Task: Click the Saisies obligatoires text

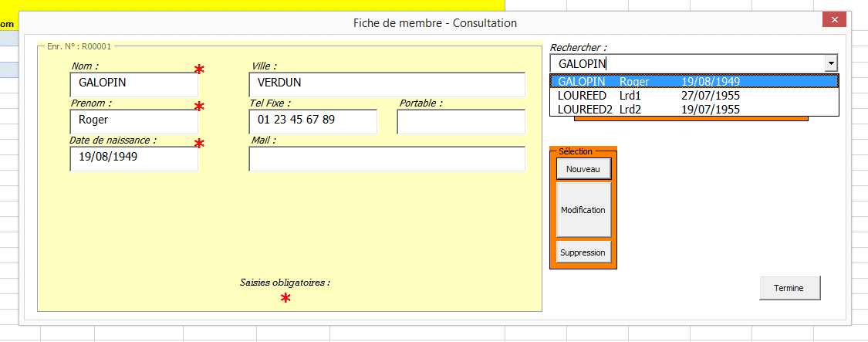Action: [x=285, y=282]
